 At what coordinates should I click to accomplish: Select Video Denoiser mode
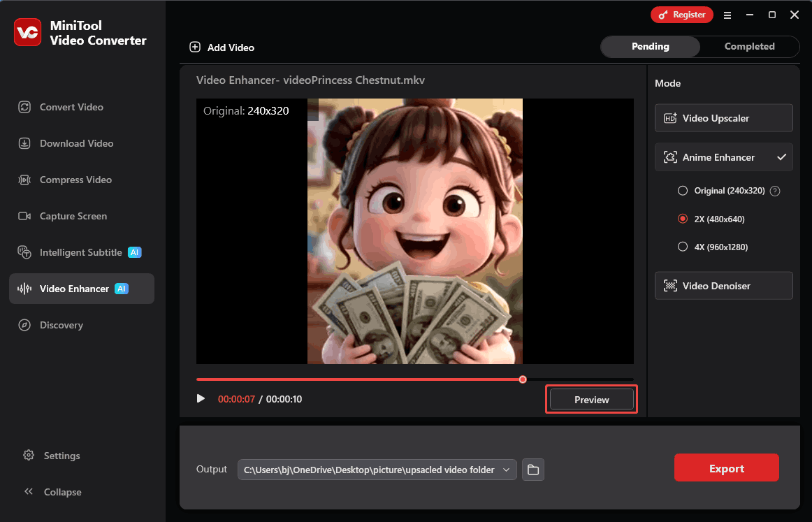point(723,286)
